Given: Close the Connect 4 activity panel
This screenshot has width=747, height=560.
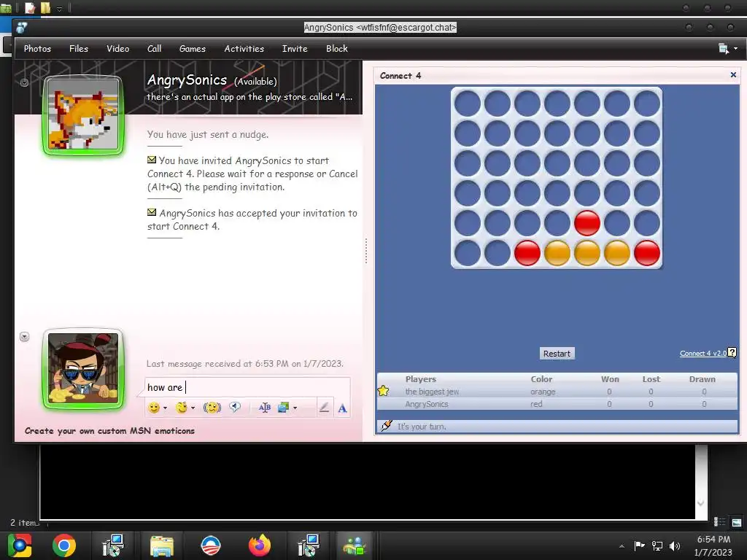Looking at the screenshot, I should [733, 75].
